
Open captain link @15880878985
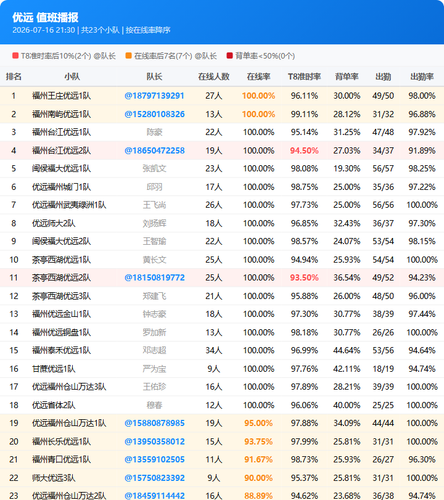tap(154, 423)
